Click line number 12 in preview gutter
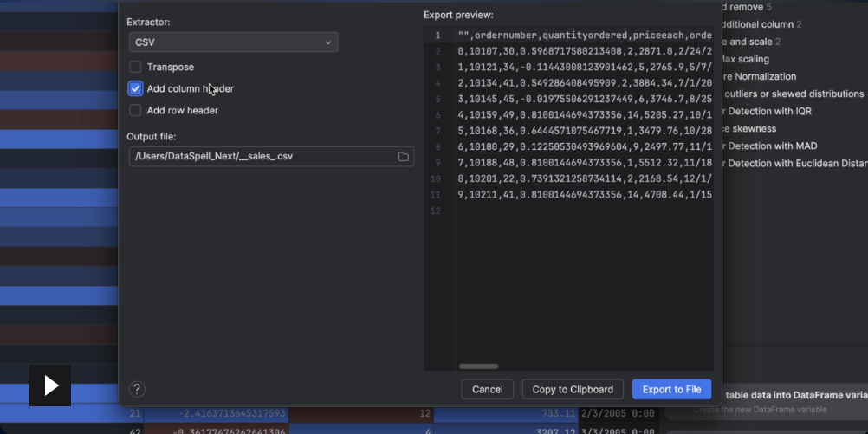Screen dimensions: 868x434 tap(437, 211)
